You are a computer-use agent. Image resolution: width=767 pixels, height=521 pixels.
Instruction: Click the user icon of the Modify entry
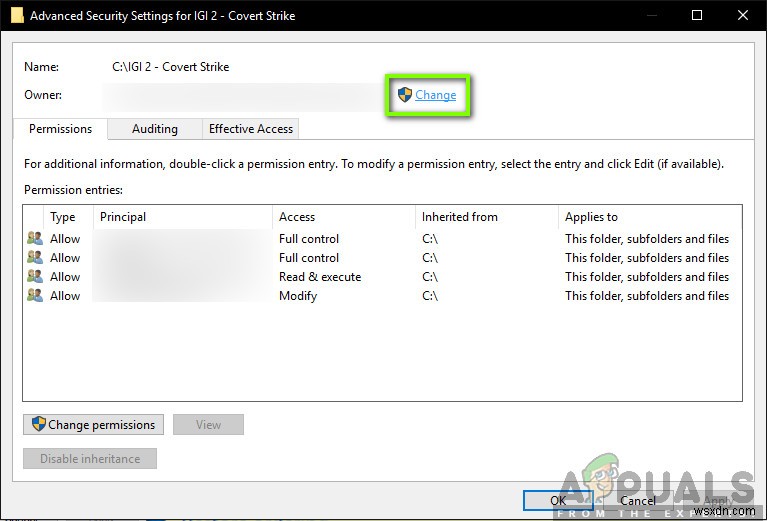35,296
